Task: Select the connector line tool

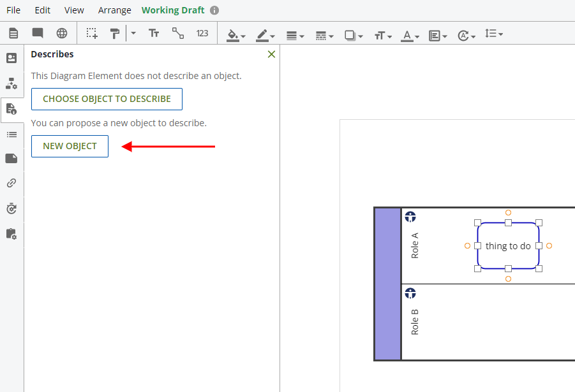Action: click(x=178, y=33)
